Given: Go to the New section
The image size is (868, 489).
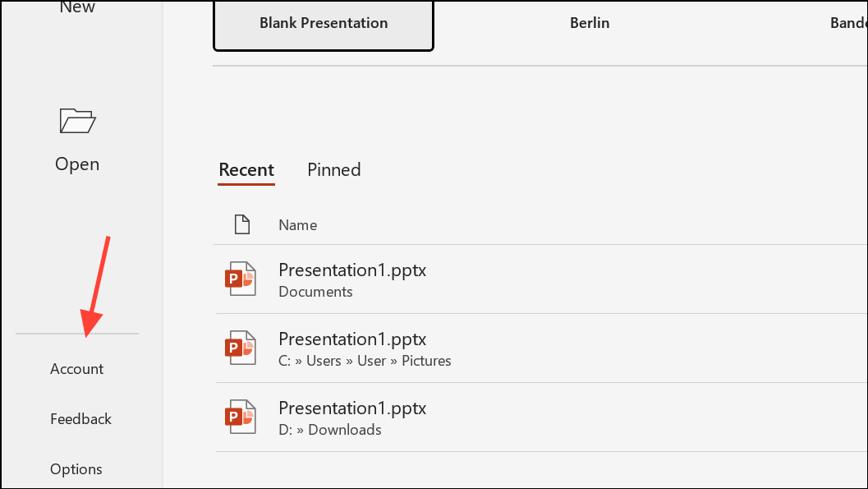Looking at the screenshot, I should point(76,7).
